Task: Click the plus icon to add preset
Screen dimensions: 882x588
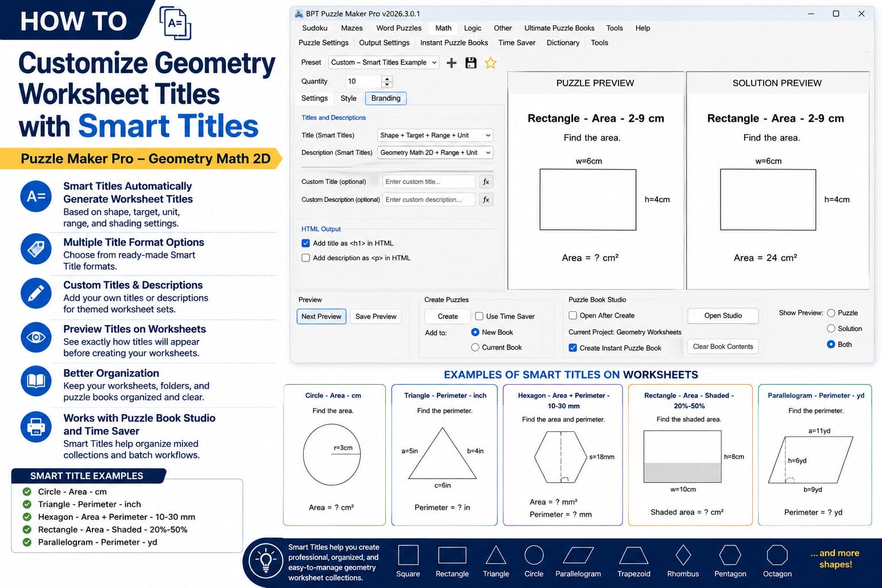Action: (452, 63)
